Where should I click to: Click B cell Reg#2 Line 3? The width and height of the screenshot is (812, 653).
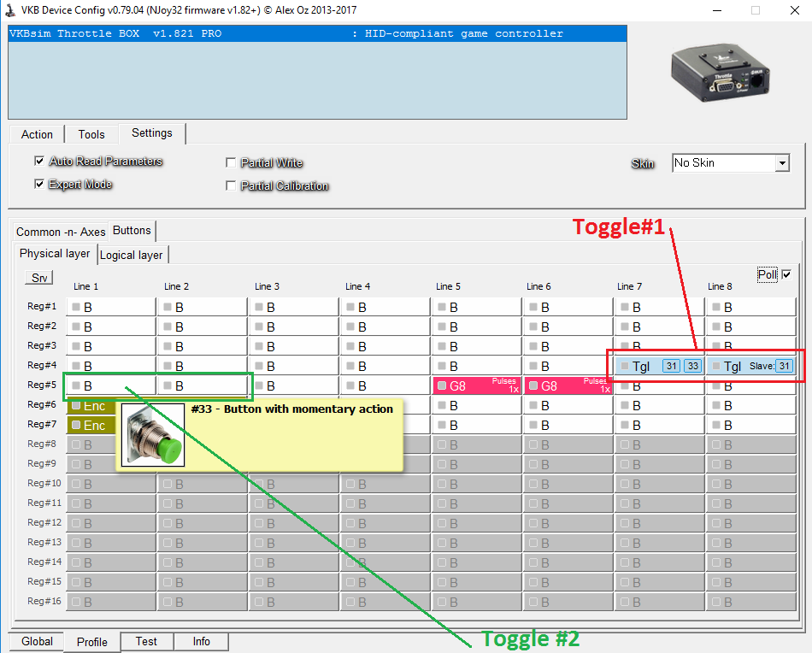coord(294,326)
